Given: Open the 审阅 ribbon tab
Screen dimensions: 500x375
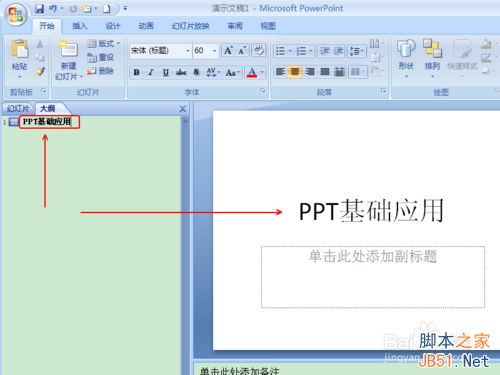Looking at the screenshot, I should 235,26.
